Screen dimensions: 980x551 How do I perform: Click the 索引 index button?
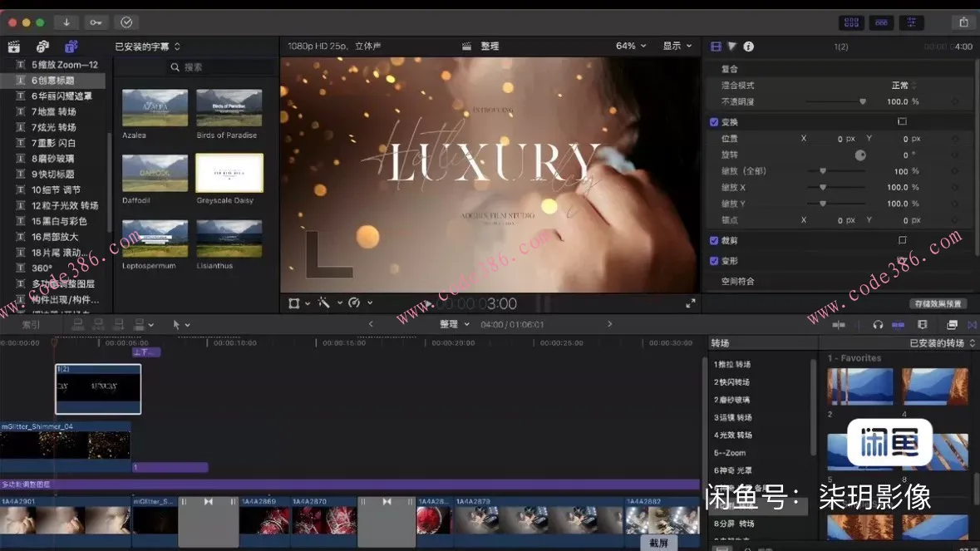coord(30,324)
